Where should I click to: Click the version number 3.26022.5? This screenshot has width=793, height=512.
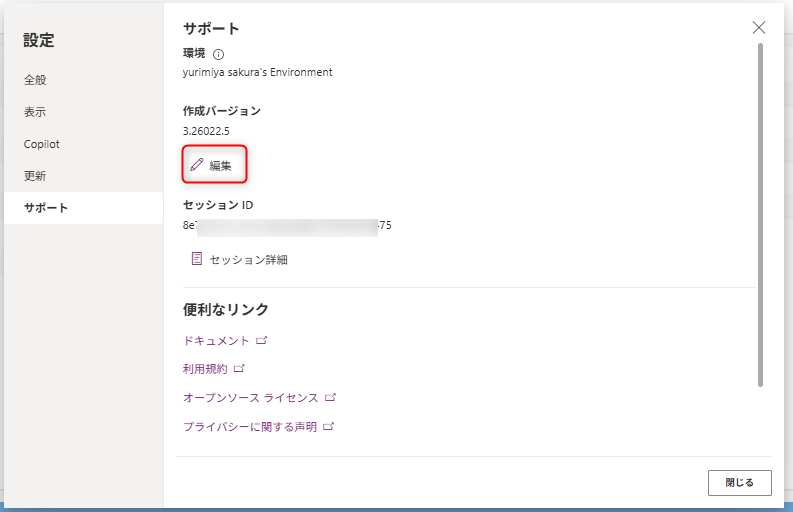206,131
